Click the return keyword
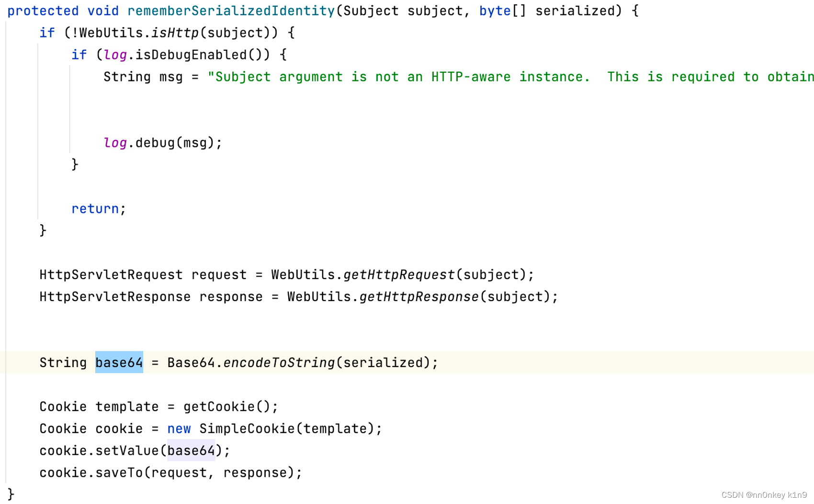The height and width of the screenshot is (504, 814). (95, 209)
